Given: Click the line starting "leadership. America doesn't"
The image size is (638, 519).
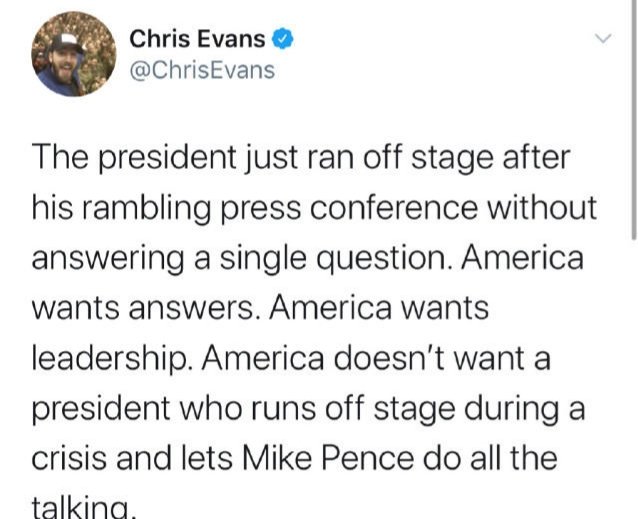Looking at the screenshot, I should 292,357.
